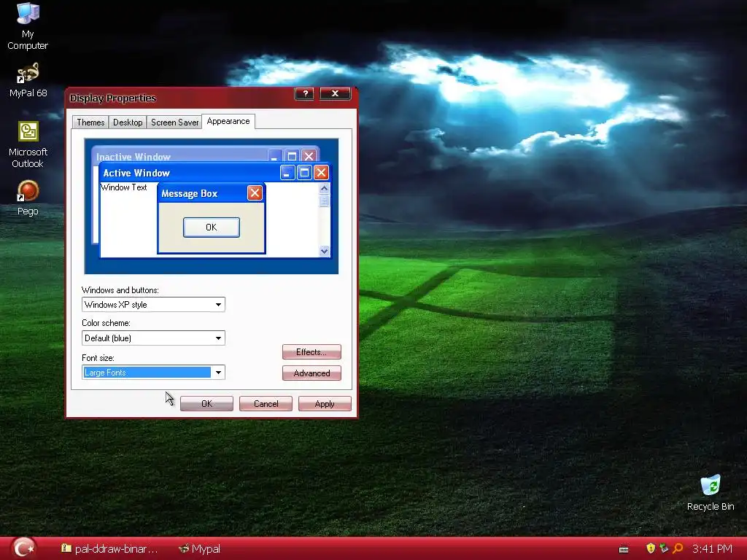The image size is (747, 560).
Task: Click the Window Text in preview
Action: 124,187
